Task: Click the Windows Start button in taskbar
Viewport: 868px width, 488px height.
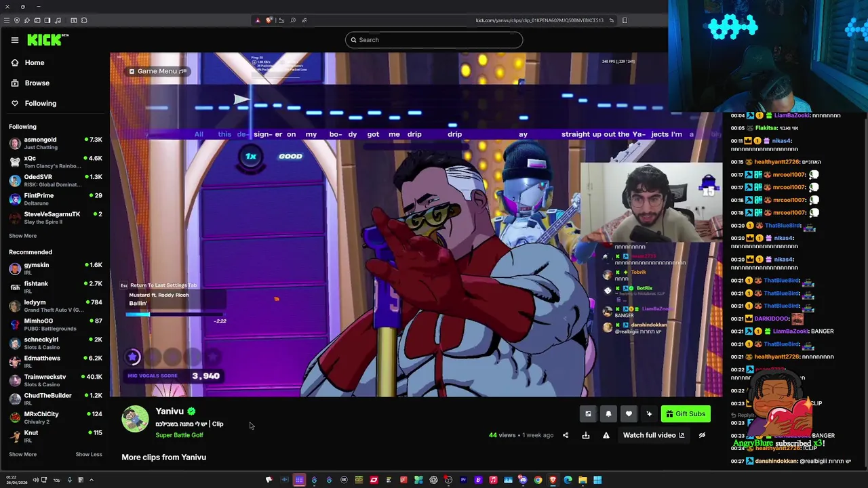Action: (597, 480)
